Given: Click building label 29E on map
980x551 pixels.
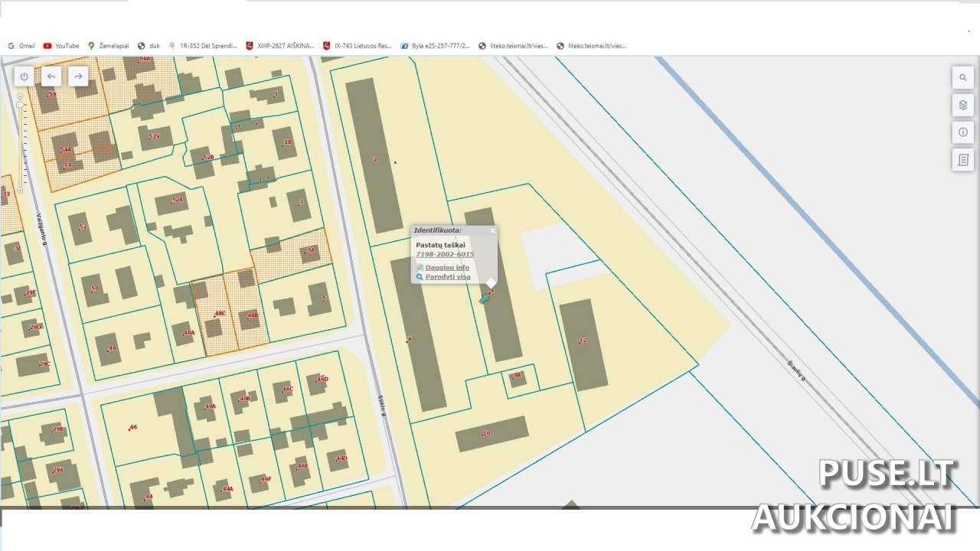Looking at the screenshot, I should (31, 292).
